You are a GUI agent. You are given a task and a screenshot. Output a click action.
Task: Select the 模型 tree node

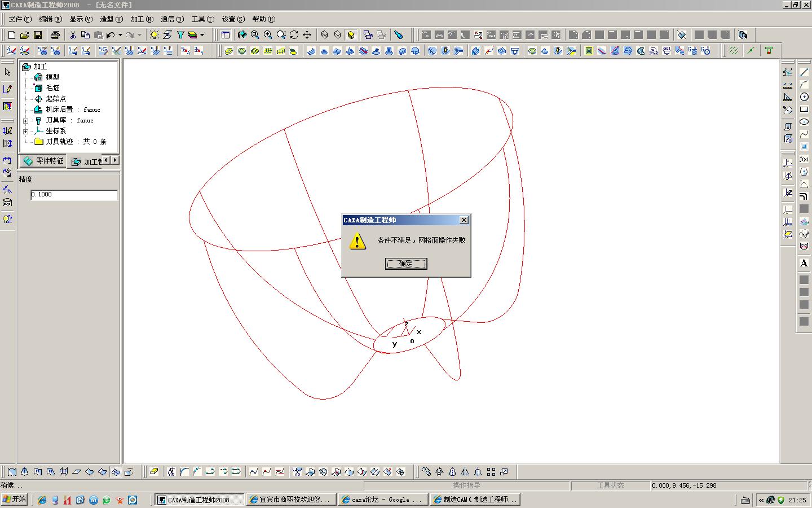point(52,77)
